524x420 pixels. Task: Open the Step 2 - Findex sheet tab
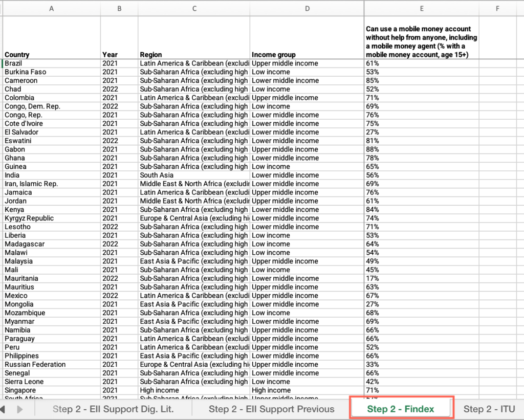pyautogui.click(x=400, y=409)
